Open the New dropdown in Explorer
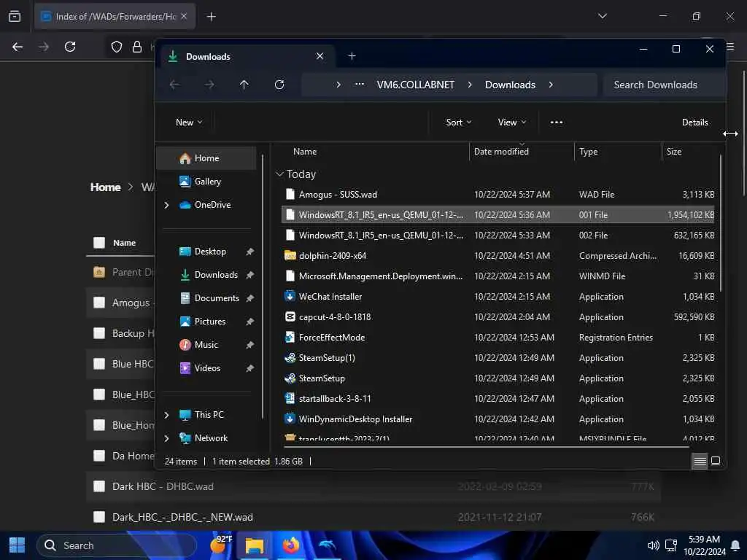Viewport: 747px width, 560px height. click(189, 122)
